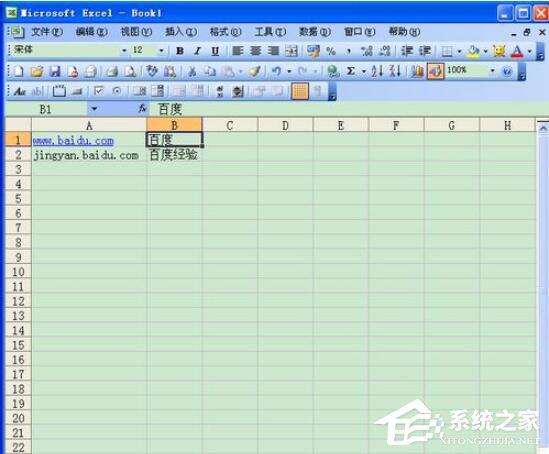Toggle underline formatting

pyautogui.click(x=215, y=51)
